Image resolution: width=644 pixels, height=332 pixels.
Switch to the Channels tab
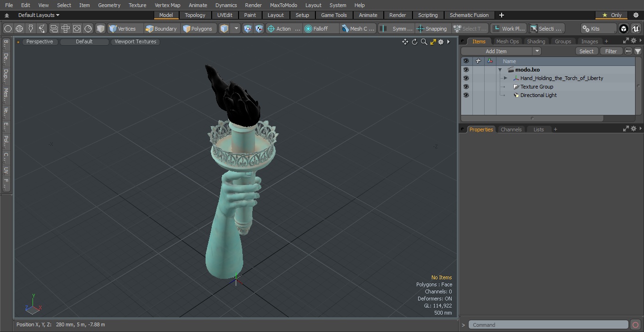coord(511,129)
